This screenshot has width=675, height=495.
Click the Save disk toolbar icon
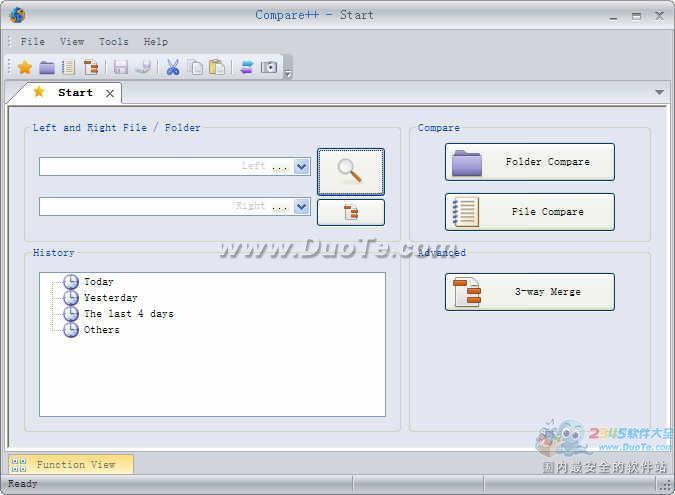121,67
